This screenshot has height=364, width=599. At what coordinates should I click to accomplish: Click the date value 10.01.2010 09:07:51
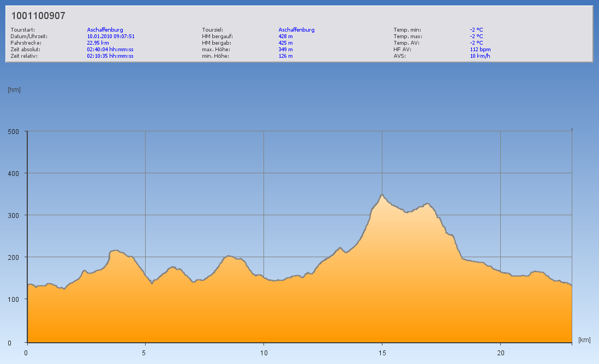tap(111, 37)
